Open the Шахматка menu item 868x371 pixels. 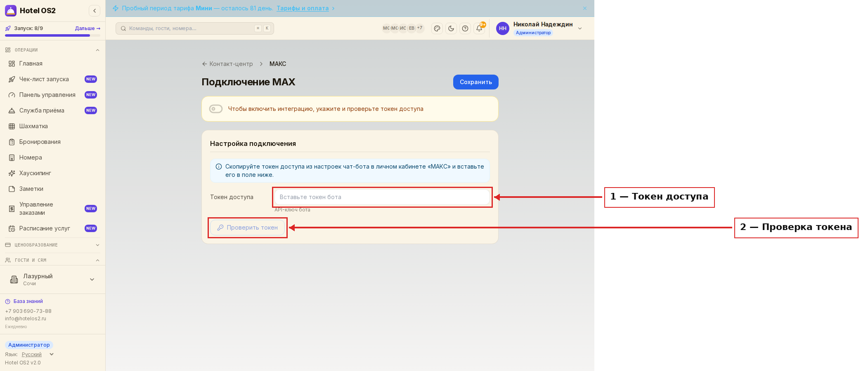pos(52,126)
